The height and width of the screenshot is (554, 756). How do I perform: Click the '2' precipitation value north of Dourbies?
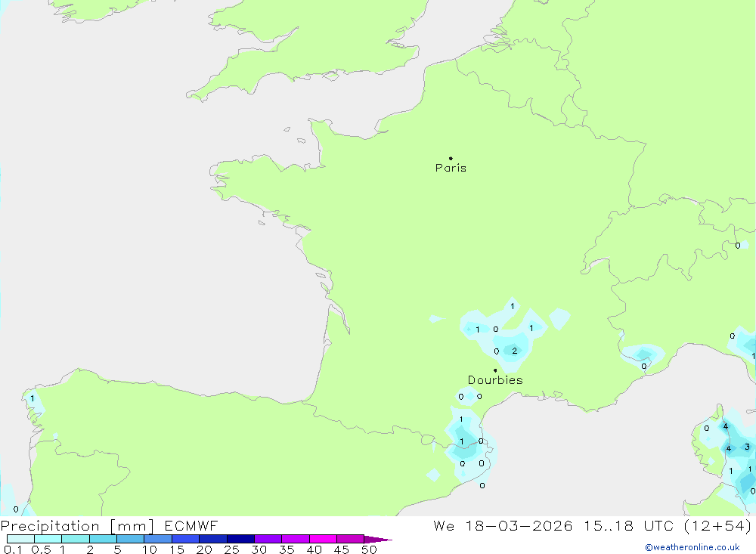pyautogui.click(x=514, y=351)
